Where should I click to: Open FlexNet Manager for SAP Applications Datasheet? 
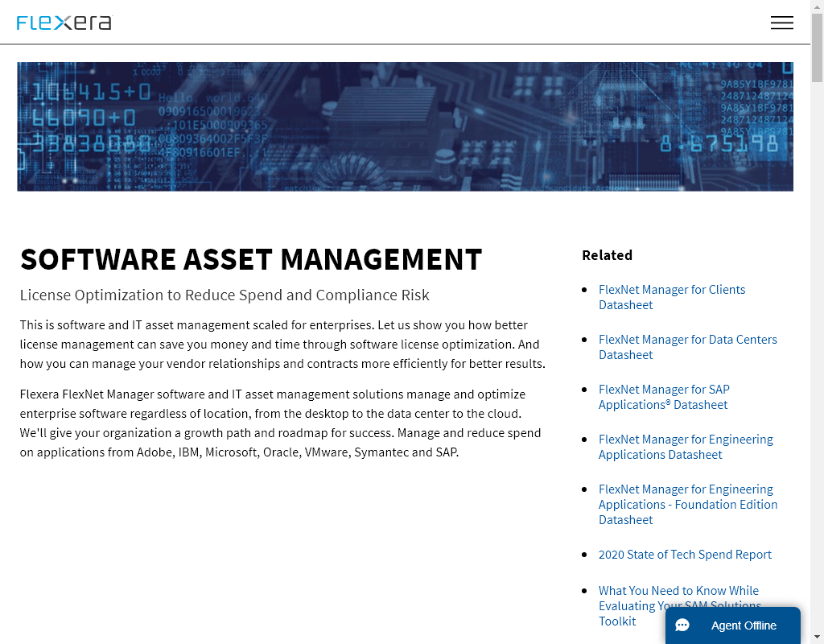click(x=664, y=397)
